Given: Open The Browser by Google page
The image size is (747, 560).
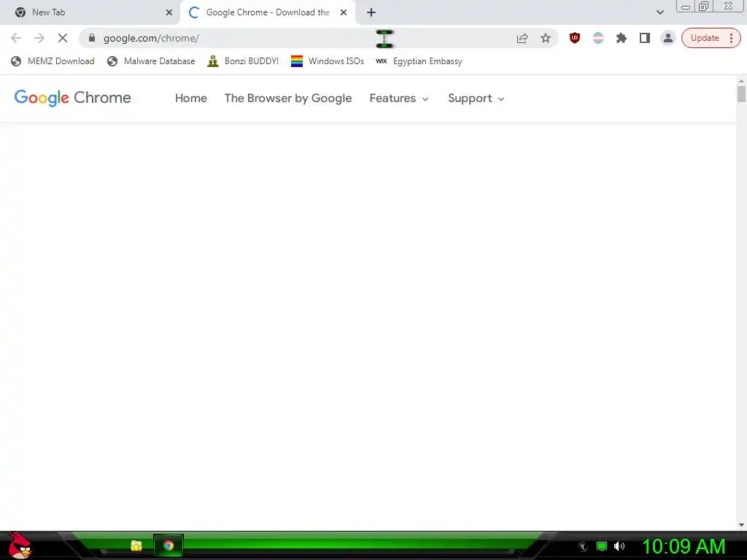Looking at the screenshot, I should point(288,98).
